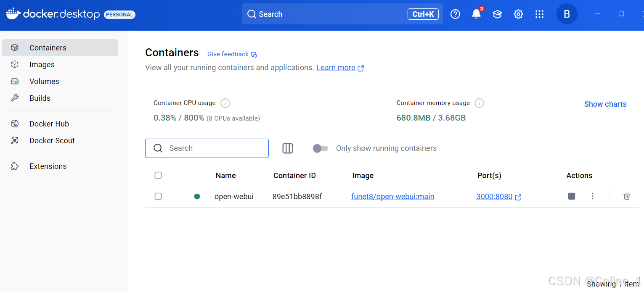Check the select-all containers header checkbox
The width and height of the screenshot is (644, 292).
[x=158, y=175]
